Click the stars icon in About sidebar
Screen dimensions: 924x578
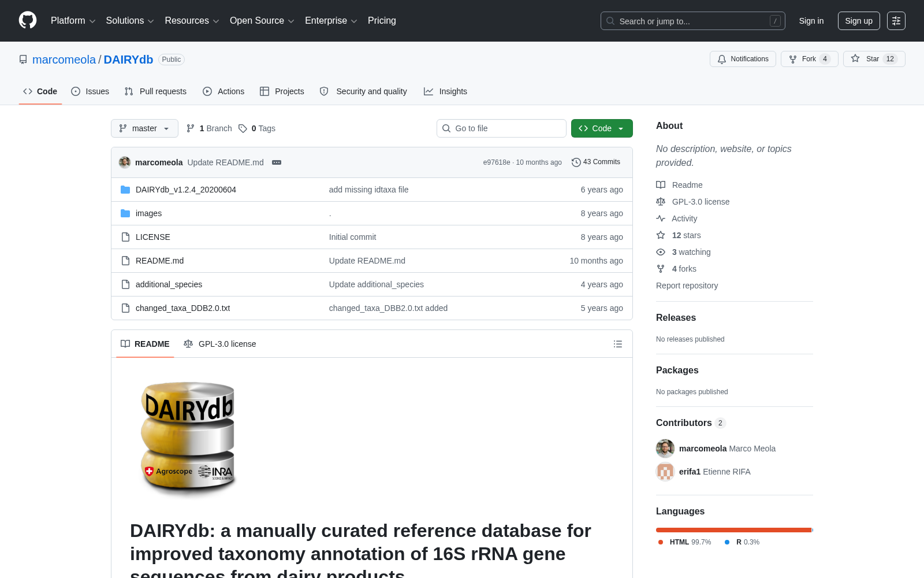pos(661,235)
